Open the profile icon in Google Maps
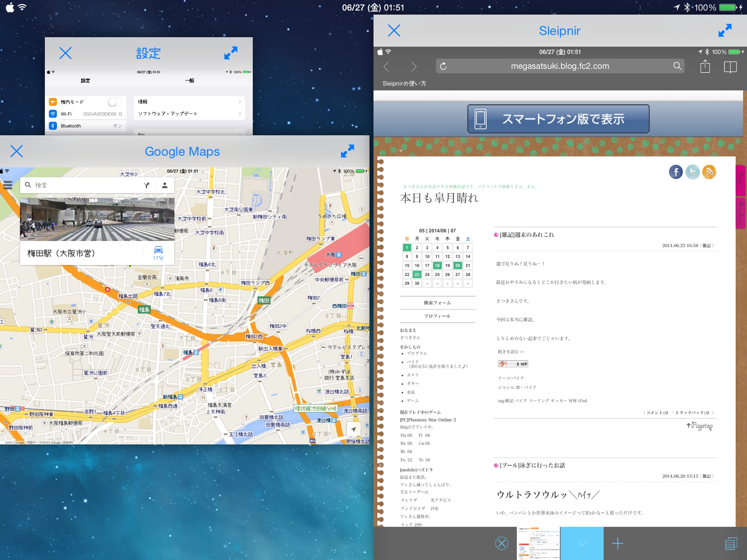747x560 pixels. point(165,185)
